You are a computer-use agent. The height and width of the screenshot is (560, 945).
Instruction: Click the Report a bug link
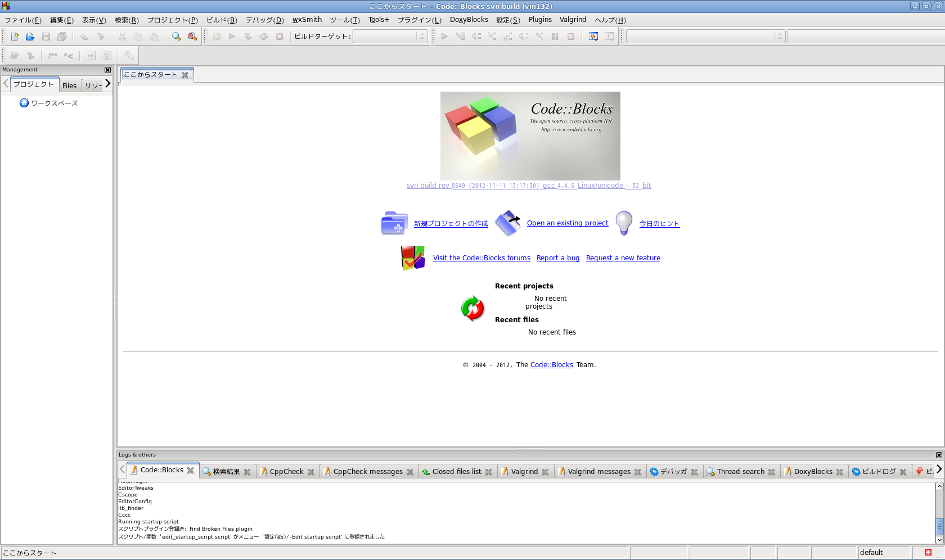558,258
